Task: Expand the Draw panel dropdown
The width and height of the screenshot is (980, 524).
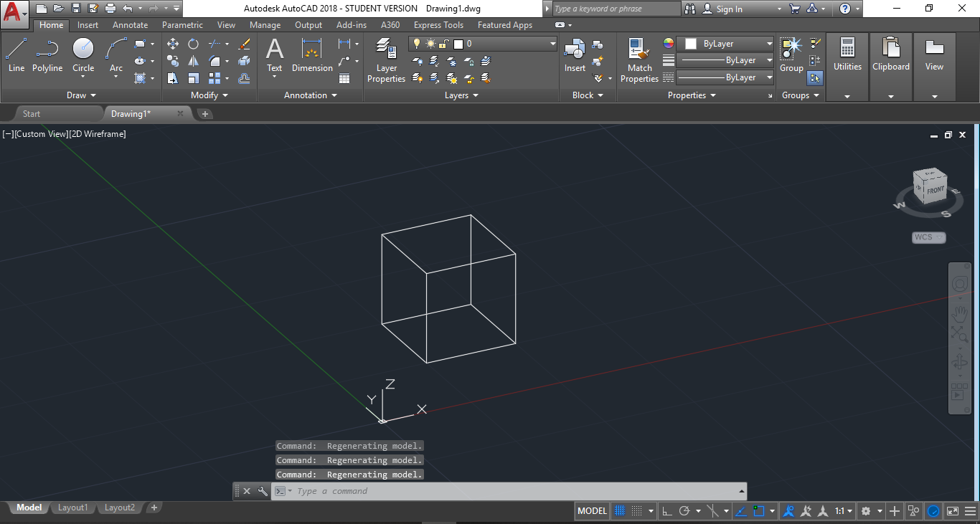Action: [81, 95]
